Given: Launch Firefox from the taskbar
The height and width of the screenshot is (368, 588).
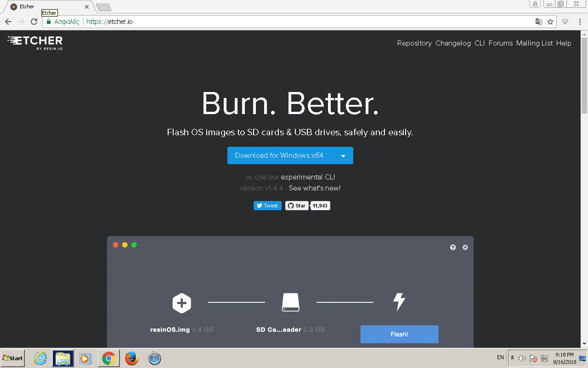Looking at the screenshot, I should click(131, 358).
